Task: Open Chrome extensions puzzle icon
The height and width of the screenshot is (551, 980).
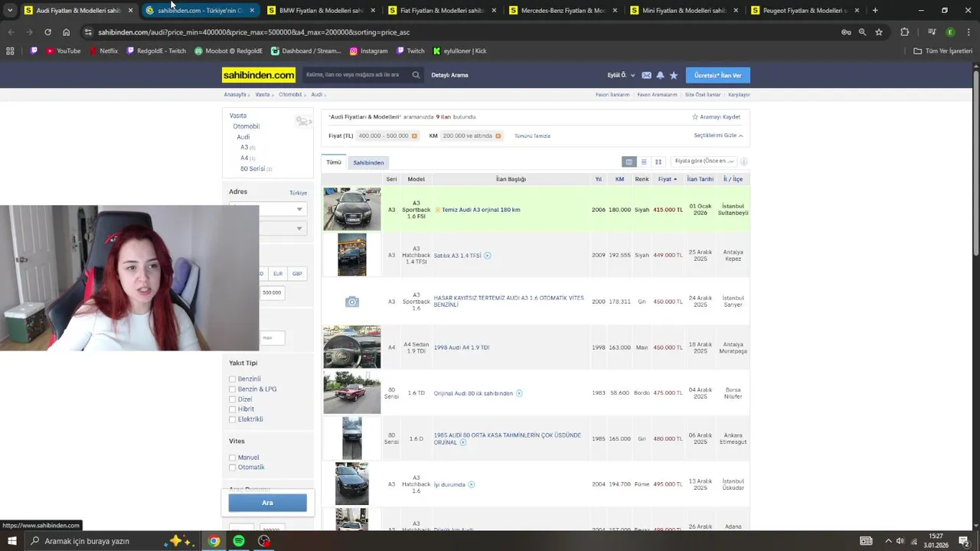Action: pos(905,32)
